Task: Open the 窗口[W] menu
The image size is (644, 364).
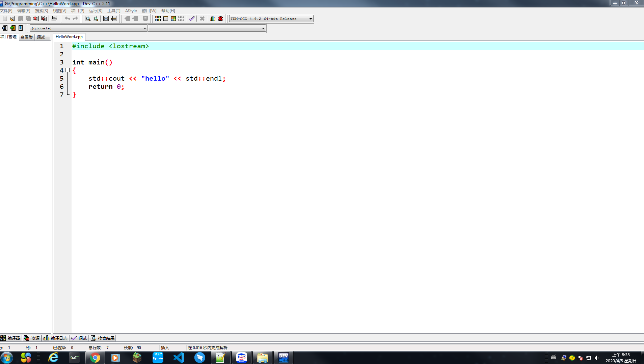Action: pos(149,11)
